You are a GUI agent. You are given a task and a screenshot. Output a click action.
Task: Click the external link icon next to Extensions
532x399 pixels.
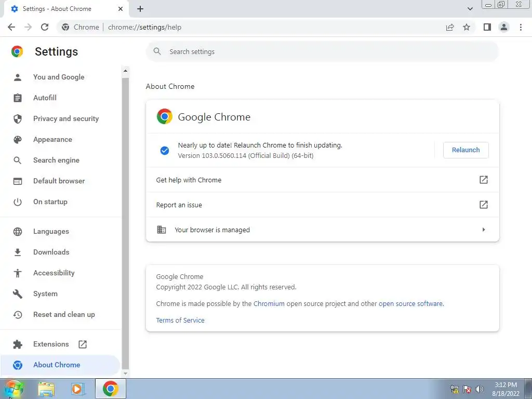pyautogui.click(x=83, y=344)
